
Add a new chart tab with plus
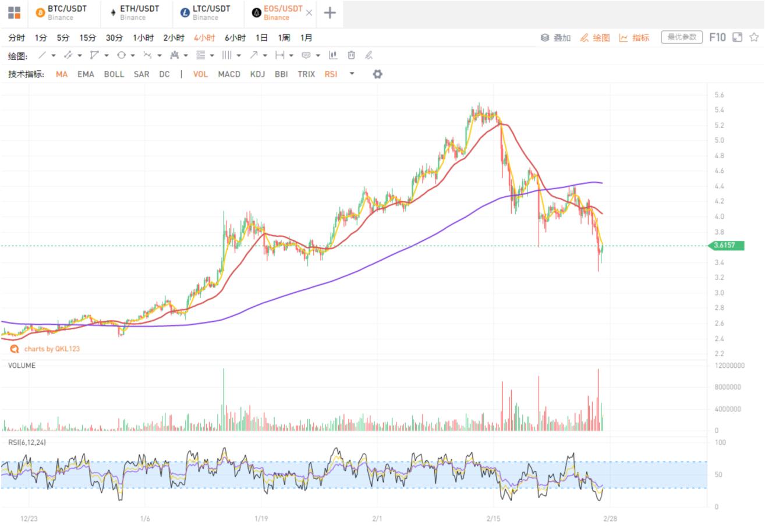click(330, 13)
